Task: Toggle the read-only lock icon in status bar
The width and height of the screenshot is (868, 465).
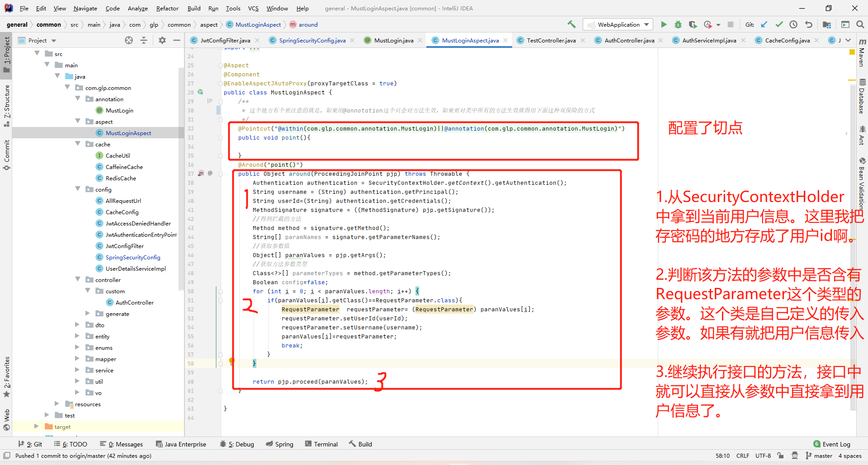Action: click(780, 456)
